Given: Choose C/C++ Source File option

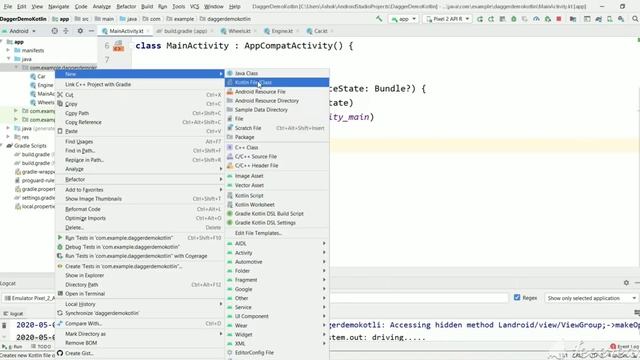Looking at the screenshot, I should pyautogui.click(x=277, y=156).
